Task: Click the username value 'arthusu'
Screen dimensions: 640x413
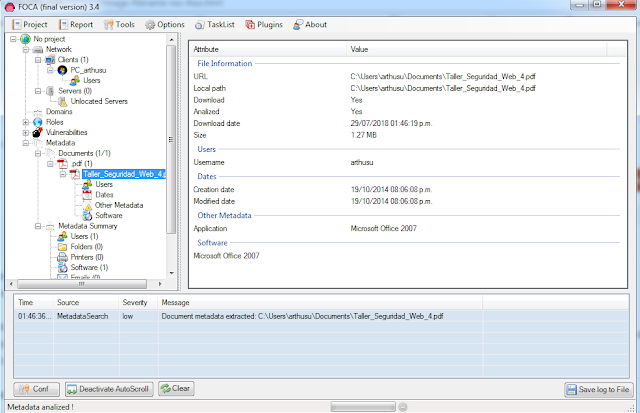Action: point(362,162)
